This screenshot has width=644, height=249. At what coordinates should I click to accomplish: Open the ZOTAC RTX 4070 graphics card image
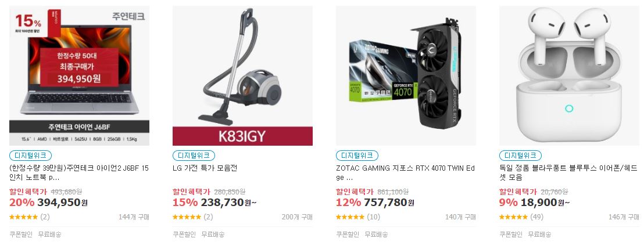coord(406,75)
